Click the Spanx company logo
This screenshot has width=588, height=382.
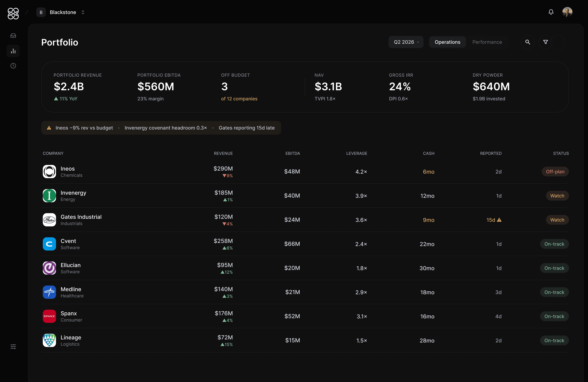49,316
